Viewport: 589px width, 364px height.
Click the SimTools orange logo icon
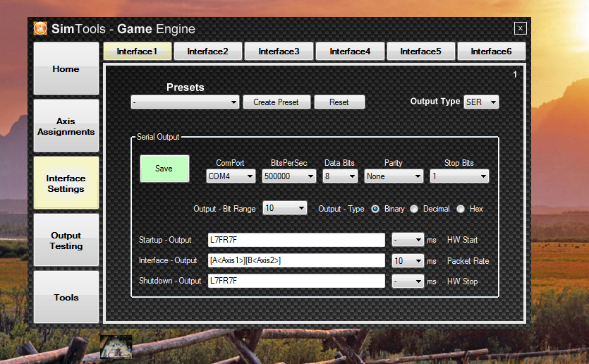(40, 28)
